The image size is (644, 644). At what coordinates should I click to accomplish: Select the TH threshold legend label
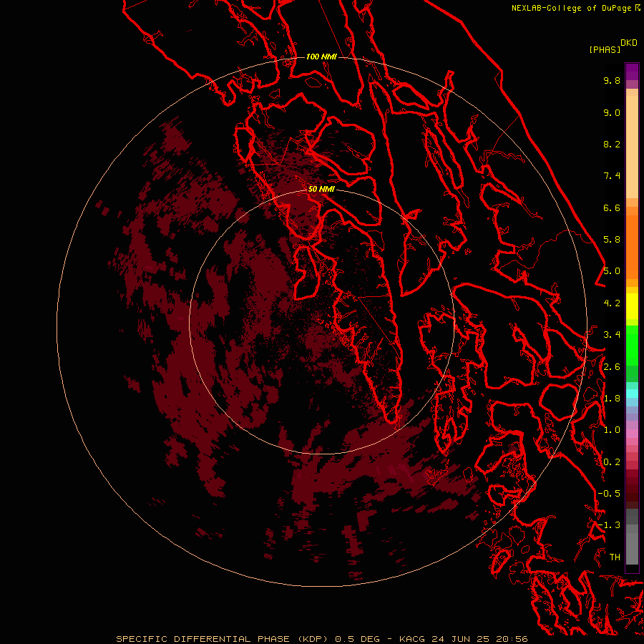pos(615,557)
